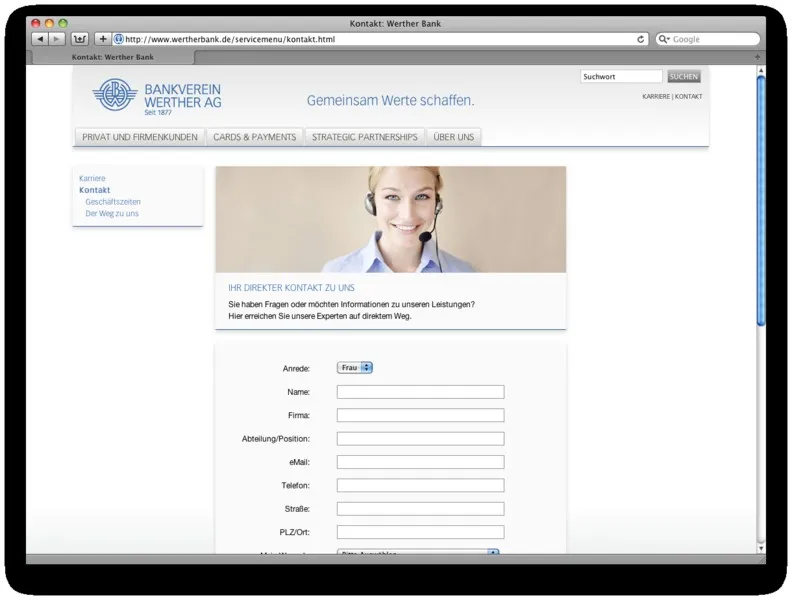Image resolution: width=792 pixels, height=600 pixels.
Task: Click the Straße input field
Action: (x=420, y=509)
